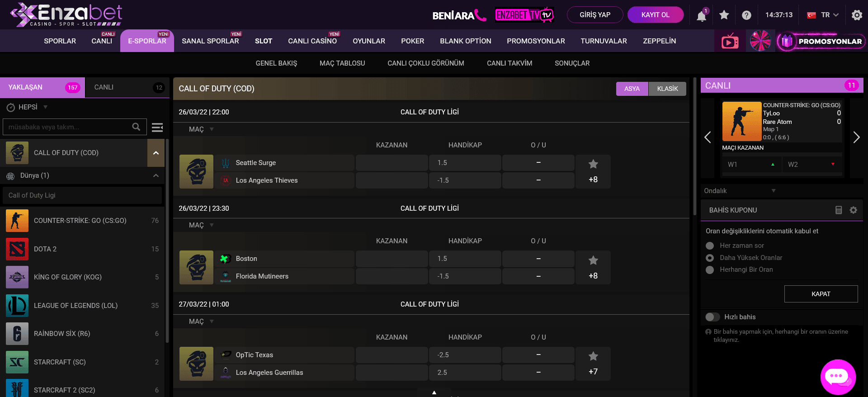Open the prize wheel icon
The image size is (868, 397).
(x=760, y=41)
